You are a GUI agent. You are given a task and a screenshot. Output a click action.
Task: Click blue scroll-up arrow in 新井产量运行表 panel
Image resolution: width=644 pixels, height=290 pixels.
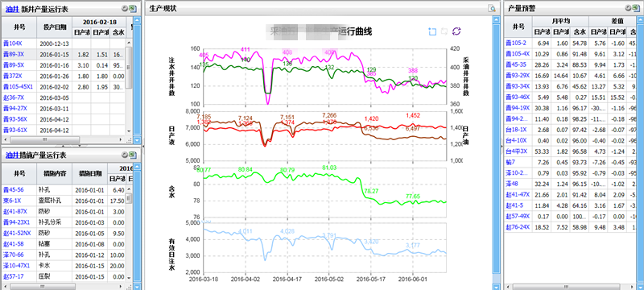point(137,19)
